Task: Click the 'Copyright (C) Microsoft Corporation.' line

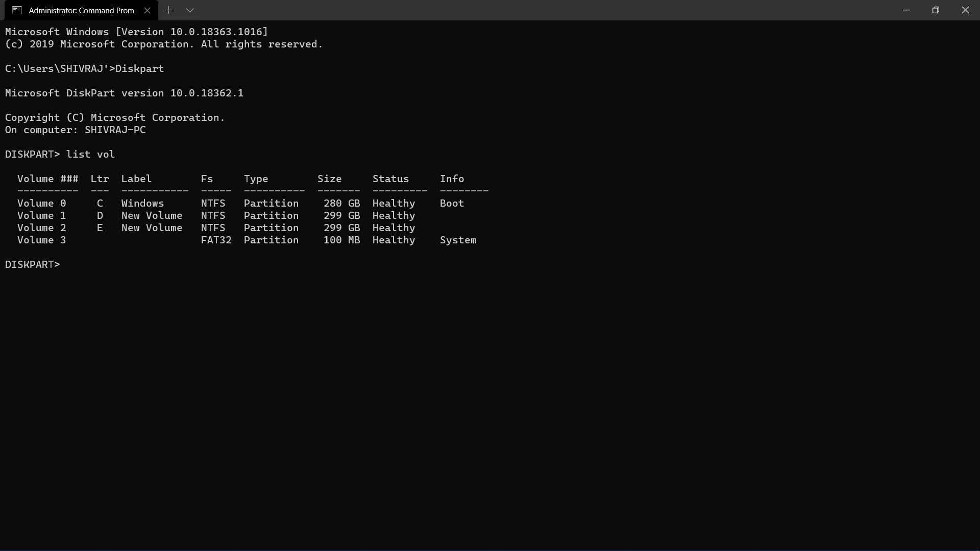Action: [x=115, y=117]
